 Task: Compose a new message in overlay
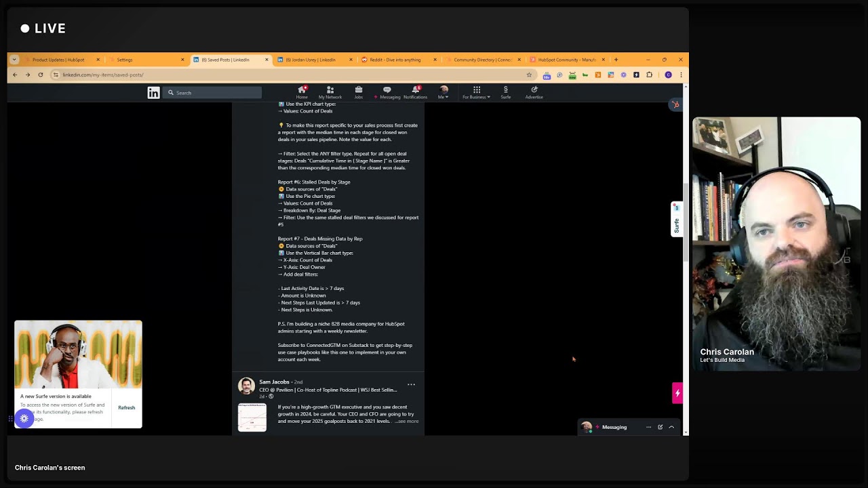660,427
